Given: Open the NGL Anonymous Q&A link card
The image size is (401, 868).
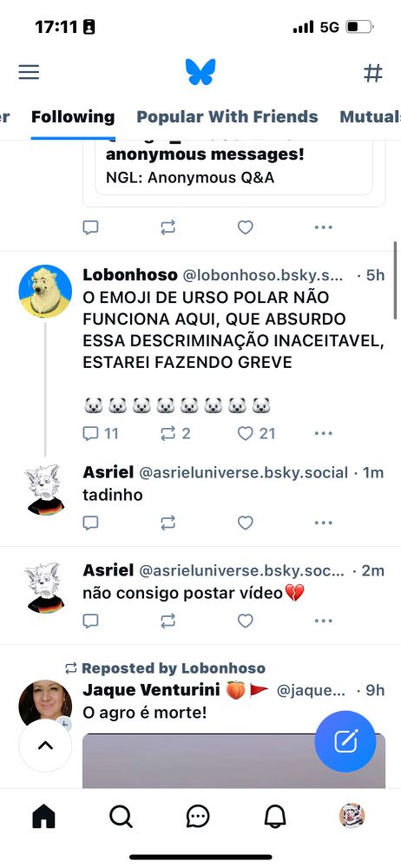Looking at the screenshot, I should [233, 167].
